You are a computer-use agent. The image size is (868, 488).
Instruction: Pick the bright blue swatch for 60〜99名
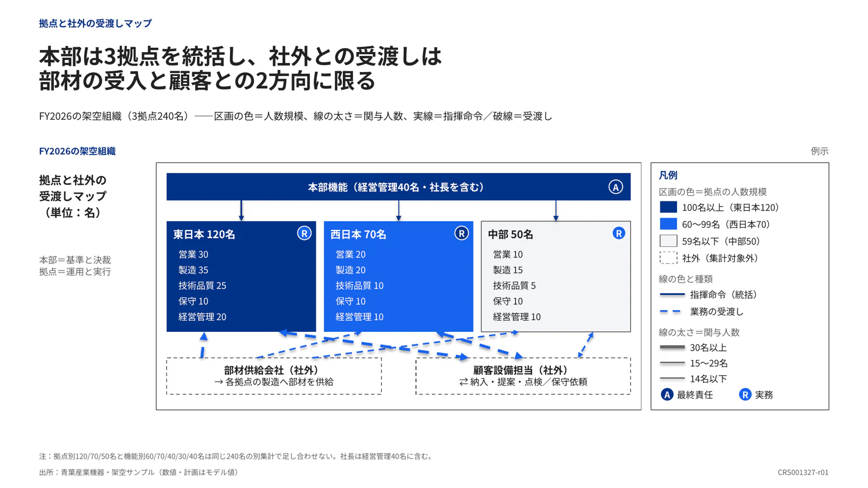(668, 224)
